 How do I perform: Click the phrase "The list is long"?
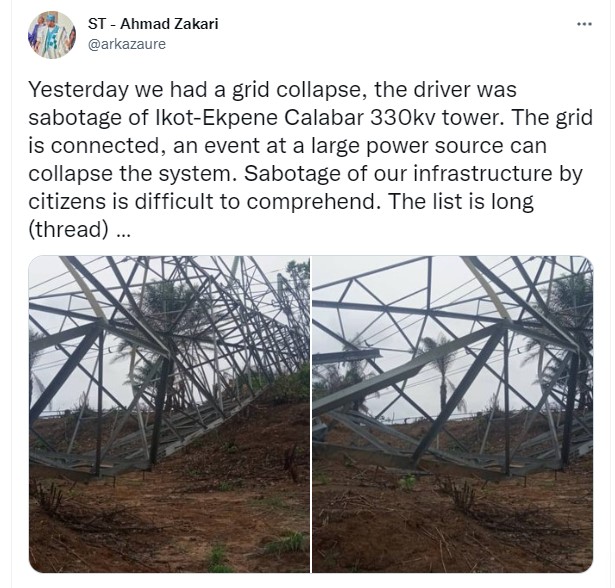point(462,202)
